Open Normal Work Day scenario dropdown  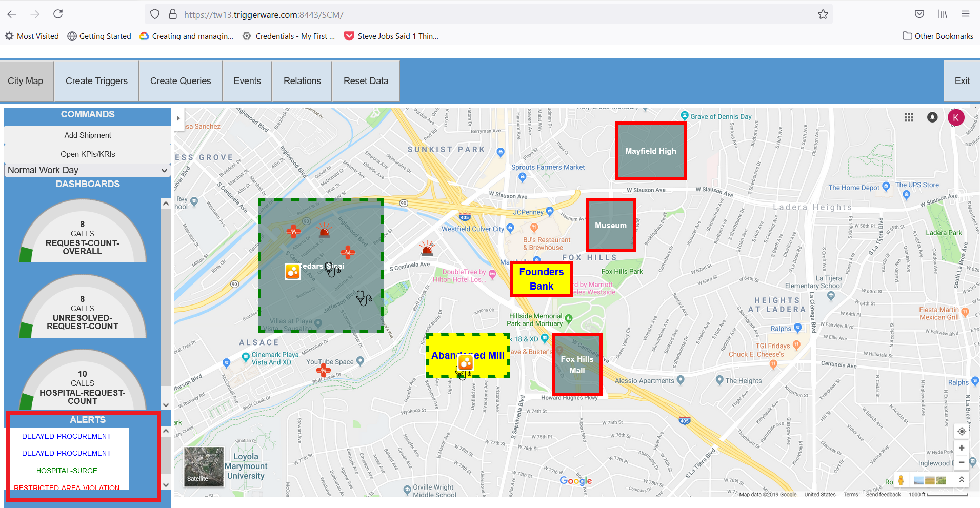click(x=88, y=170)
